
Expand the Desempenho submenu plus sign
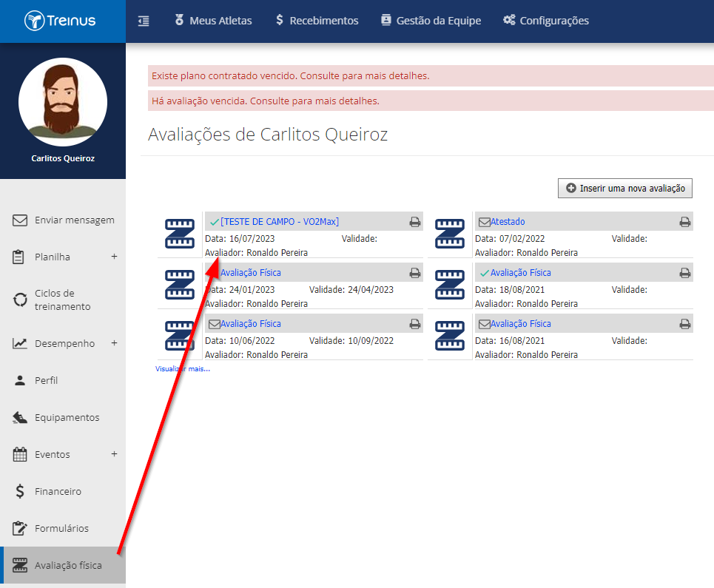pos(114,343)
